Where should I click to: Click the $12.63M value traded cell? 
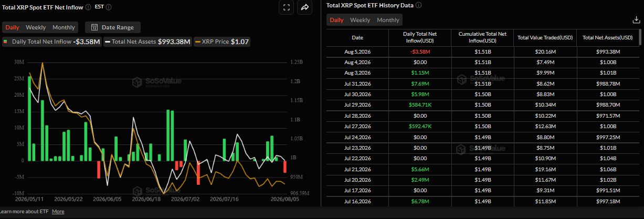545,126
